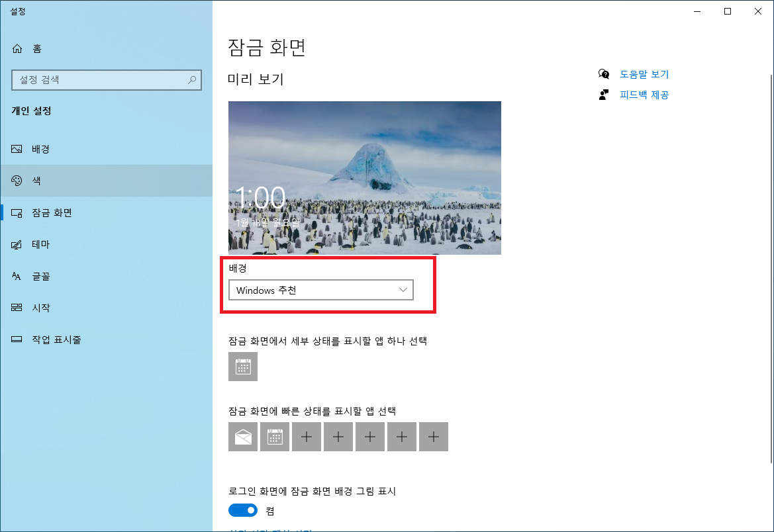Add a quick status app in first plus tile
The width and height of the screenshot is (774, 532).
307,437
